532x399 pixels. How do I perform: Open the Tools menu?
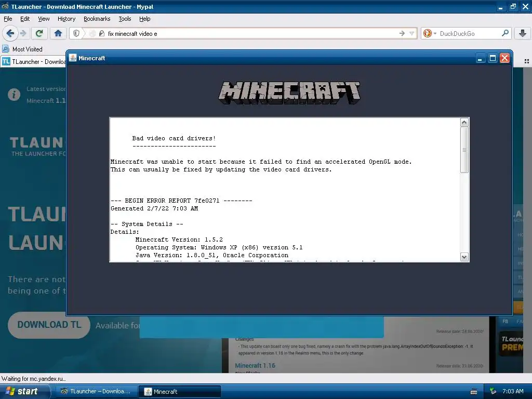click(125, 19)
